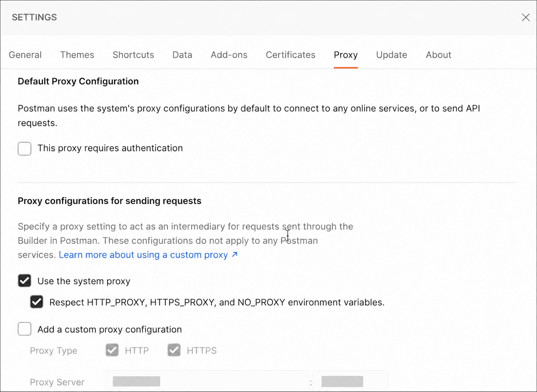Open the Shortcuts tab

[133, 55]
